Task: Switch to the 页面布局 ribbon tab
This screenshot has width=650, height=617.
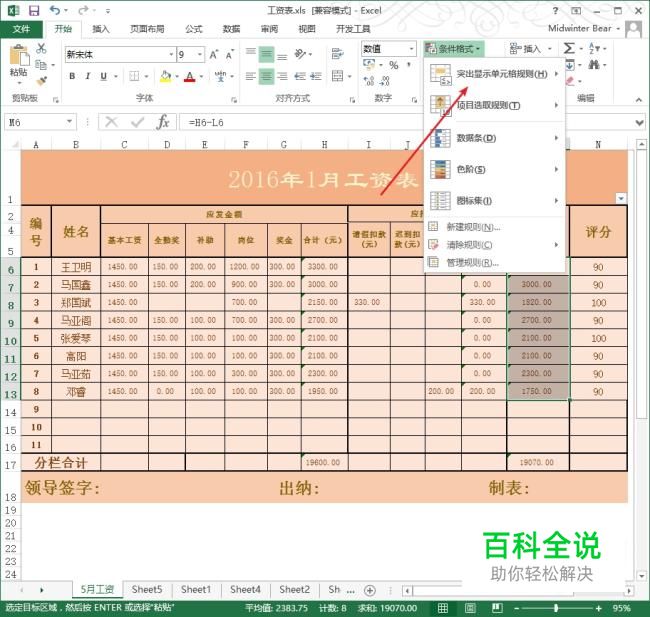Action: (147, 29)
